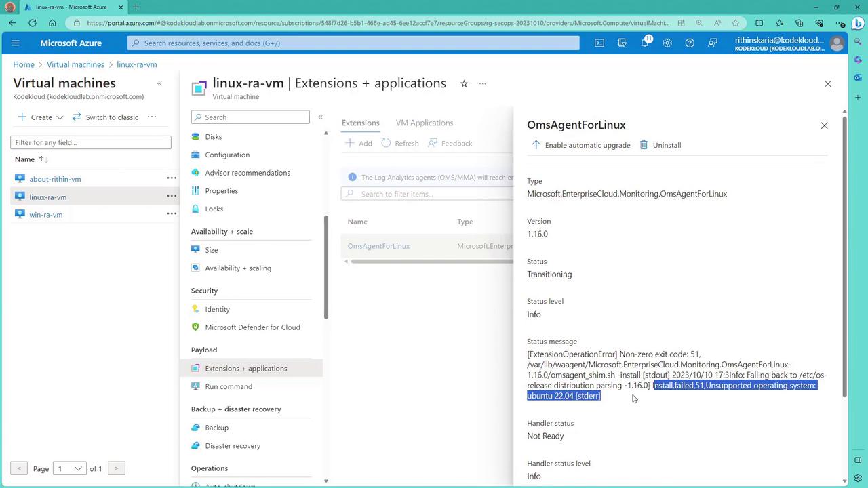
Task: Go to the previous page of VMs
Action: (x=19, y=468)
